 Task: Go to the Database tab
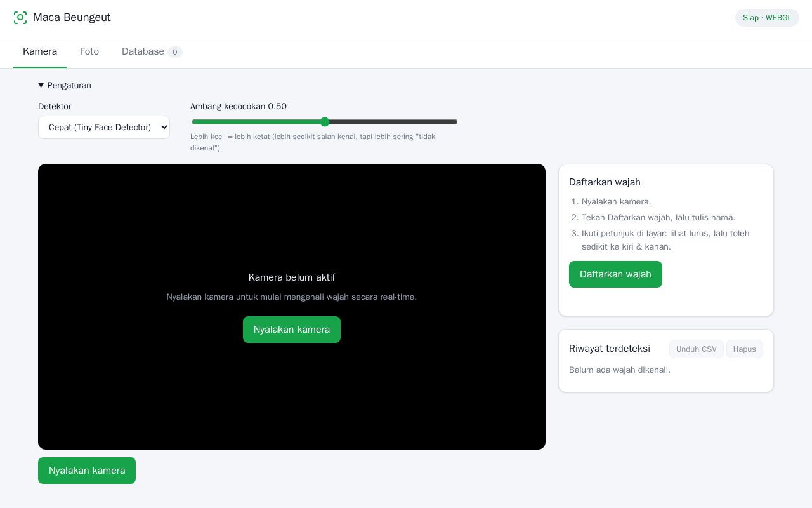[x=152, y=51]
